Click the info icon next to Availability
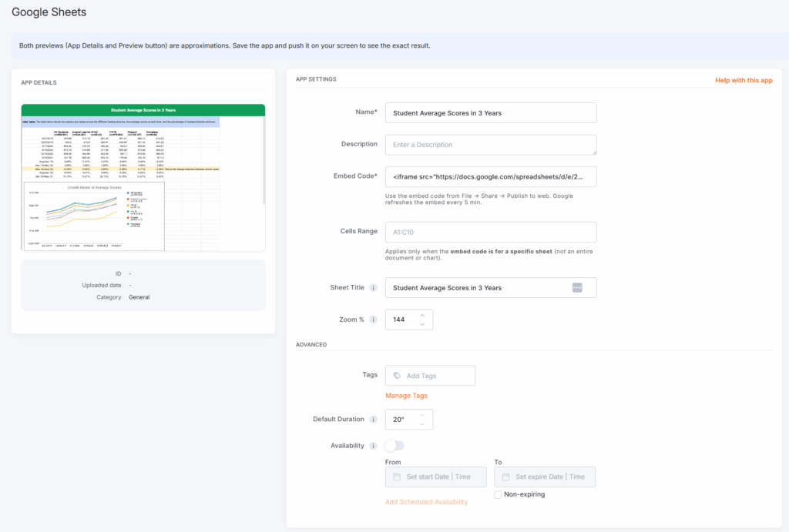789x532 pixels. click(x=374, y=445)
